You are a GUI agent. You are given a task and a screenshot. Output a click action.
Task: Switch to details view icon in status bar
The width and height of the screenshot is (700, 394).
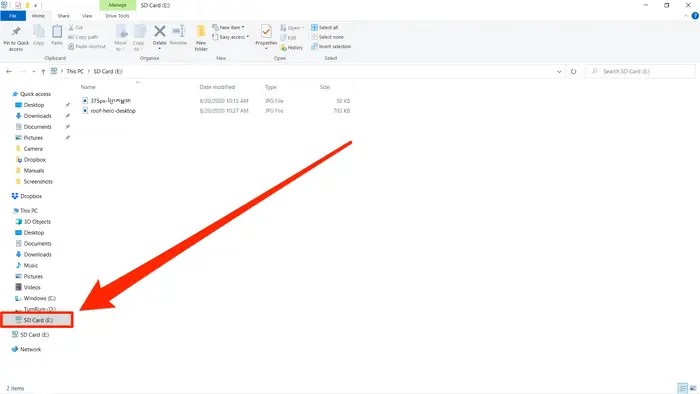pyautogui.click(x=682, y=388)
